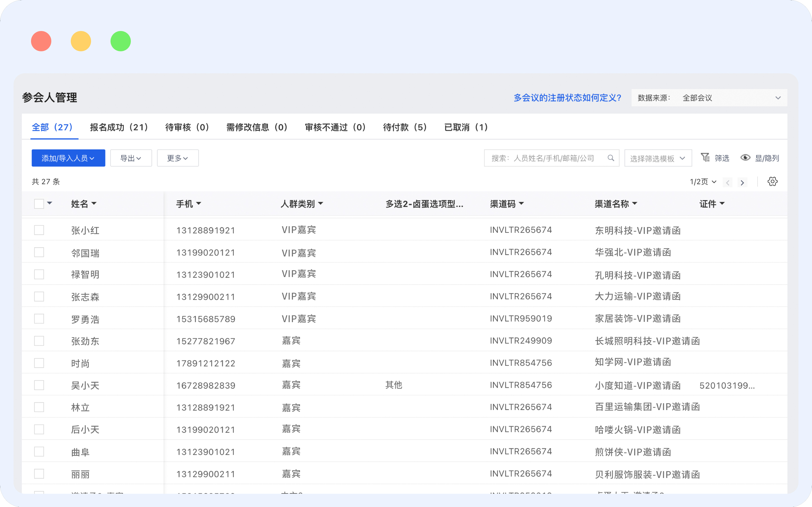Toggle 显/隐列 eye icon

click(745, 158)
